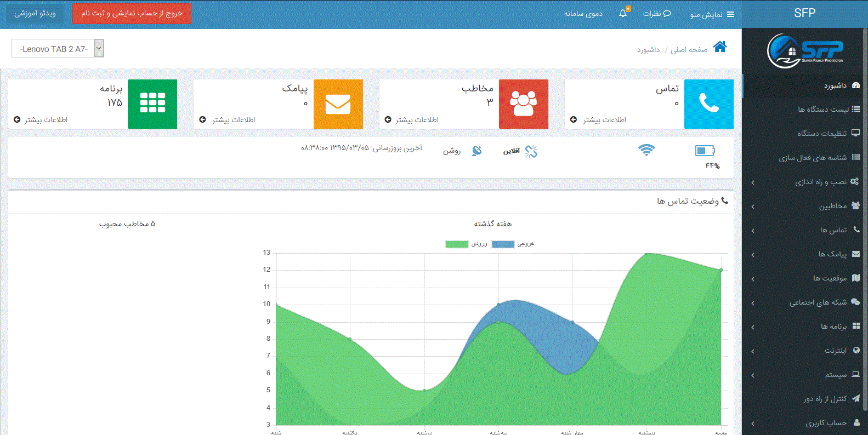Click the users icon beside مخاطبین in sidebar
Image resolution: width=868 pixels, height=435 pixels.
(x=856, y=205)
